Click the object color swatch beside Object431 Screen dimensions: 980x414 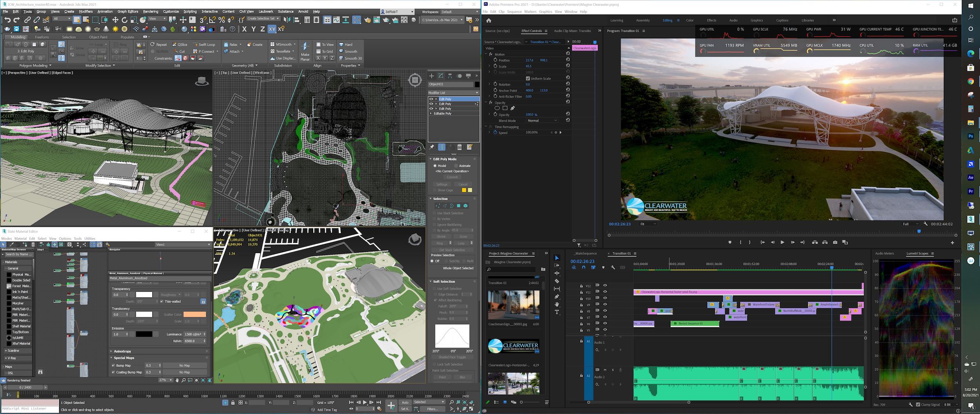(477, 84)
